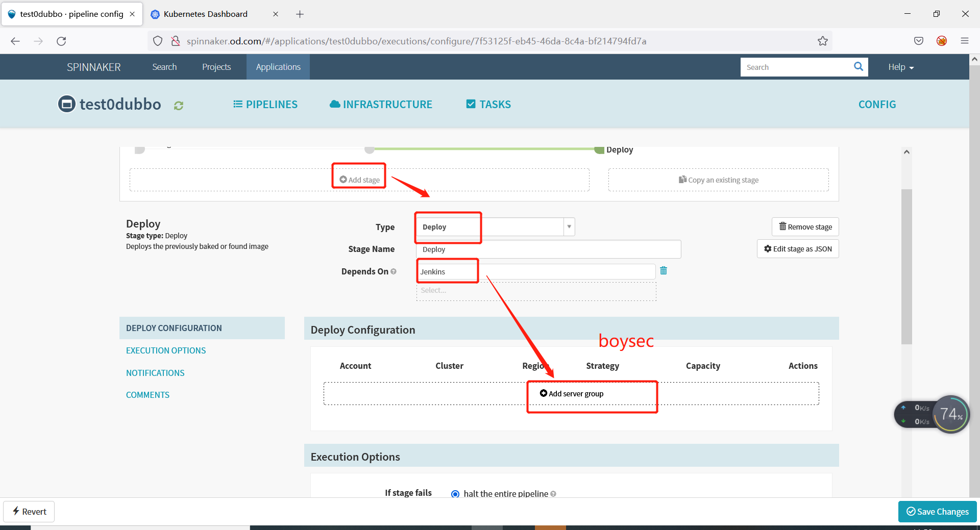Click the Remove stage button
This screenshot has height=530, width=980.
805,227
